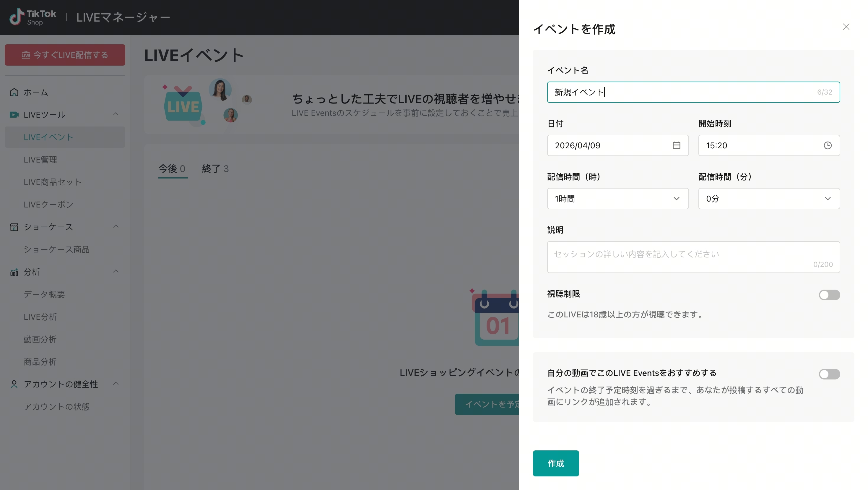868x490 pixels.
Task: Click the イベント名 input field
Action: (x=693, y=92)
